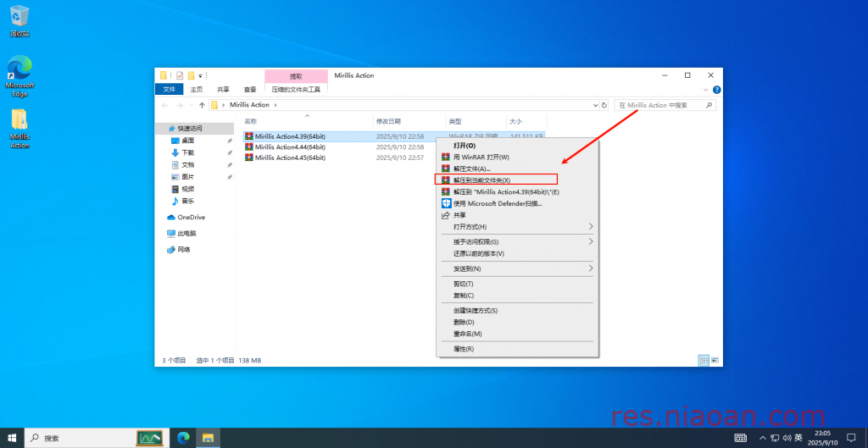Go up one folder level with up arrow
Viewport: 868px width, 448px height.
[202, 105]
